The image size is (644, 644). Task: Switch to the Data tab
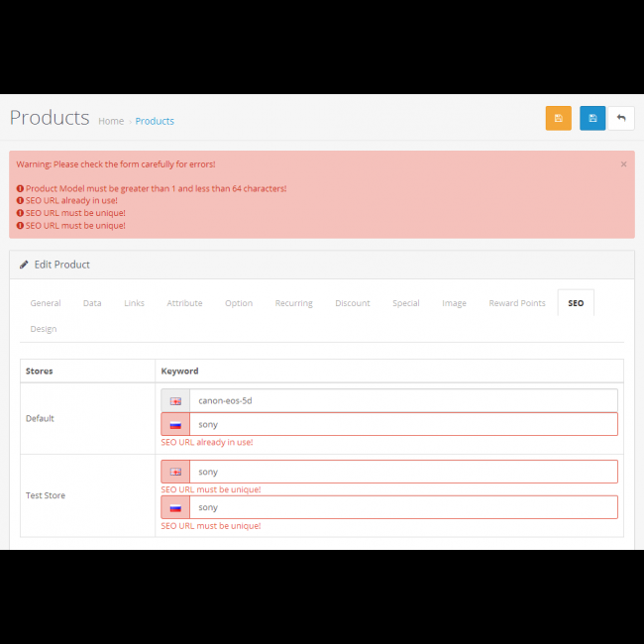click(92, 303)
